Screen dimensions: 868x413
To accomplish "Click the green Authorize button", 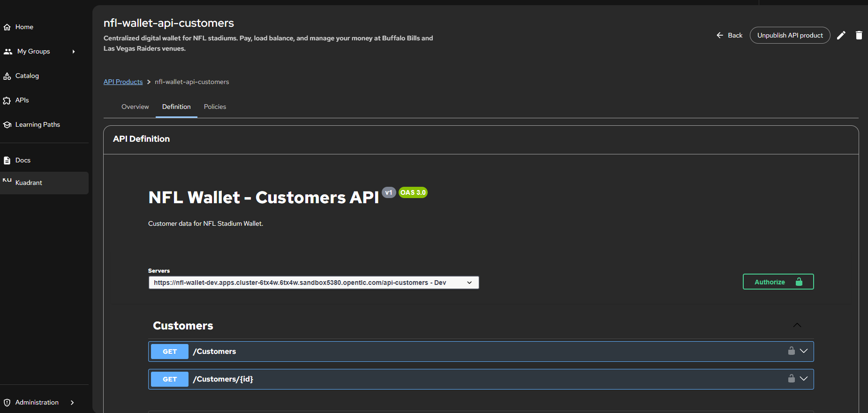I will point(778,282).
